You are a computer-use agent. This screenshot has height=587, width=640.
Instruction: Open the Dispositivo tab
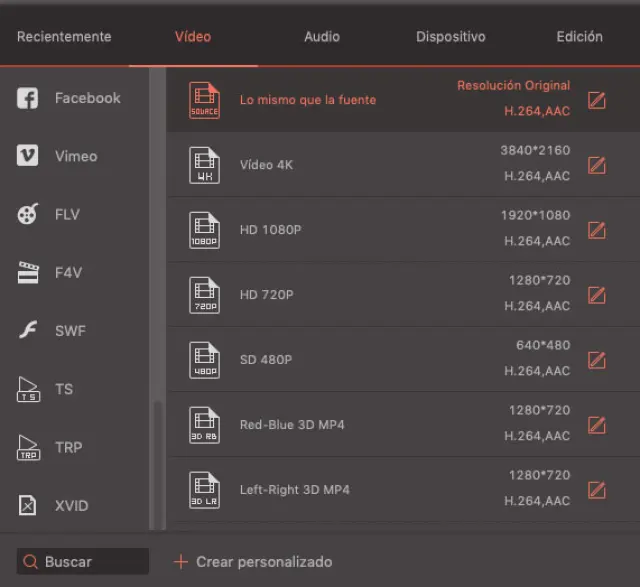(450, 37)
